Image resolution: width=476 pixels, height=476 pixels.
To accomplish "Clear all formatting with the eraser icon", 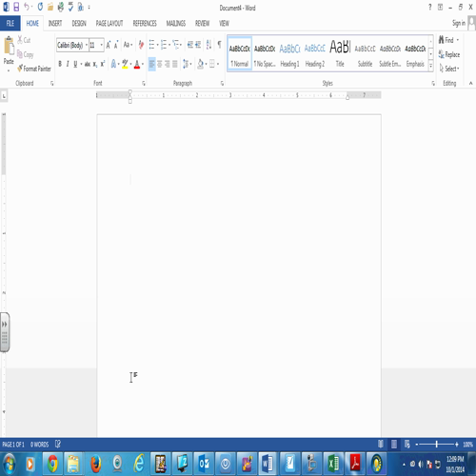I will (141, 45).
